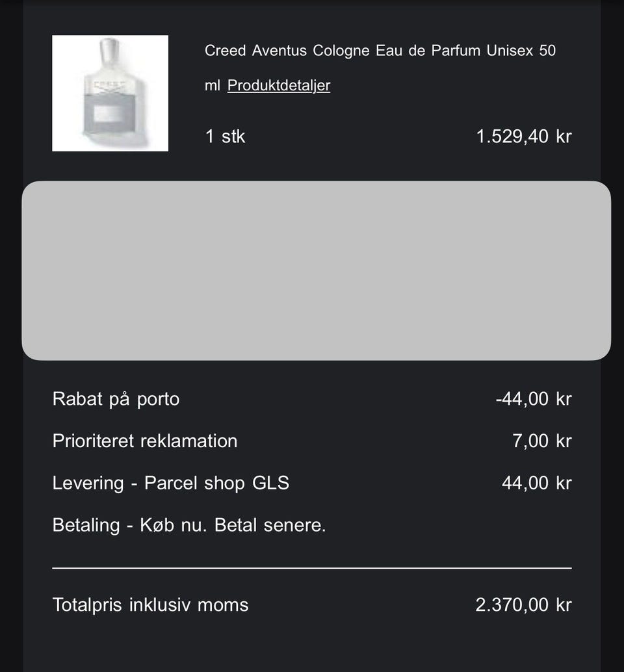Click the horizontal divider above the total

point(312,568)
